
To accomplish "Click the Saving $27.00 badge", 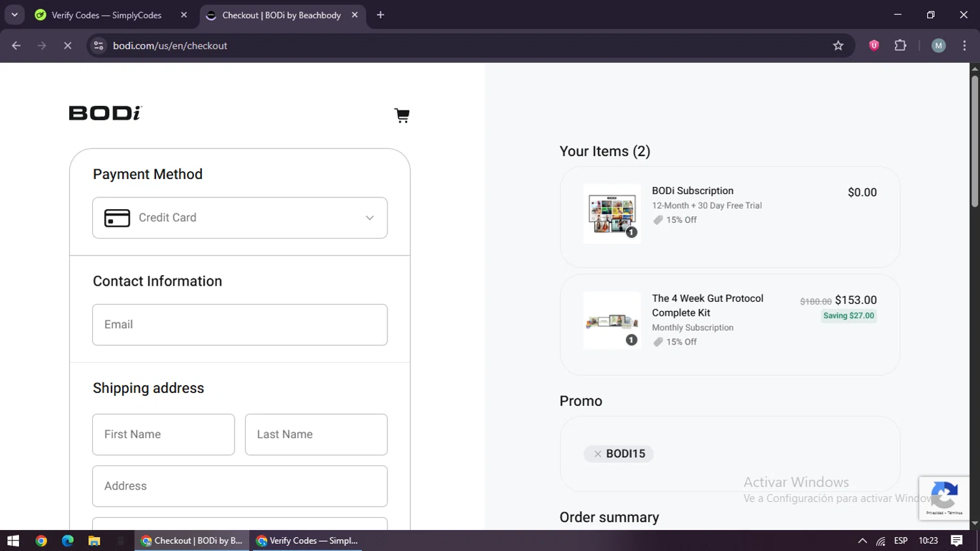I will tap(849, 316).
